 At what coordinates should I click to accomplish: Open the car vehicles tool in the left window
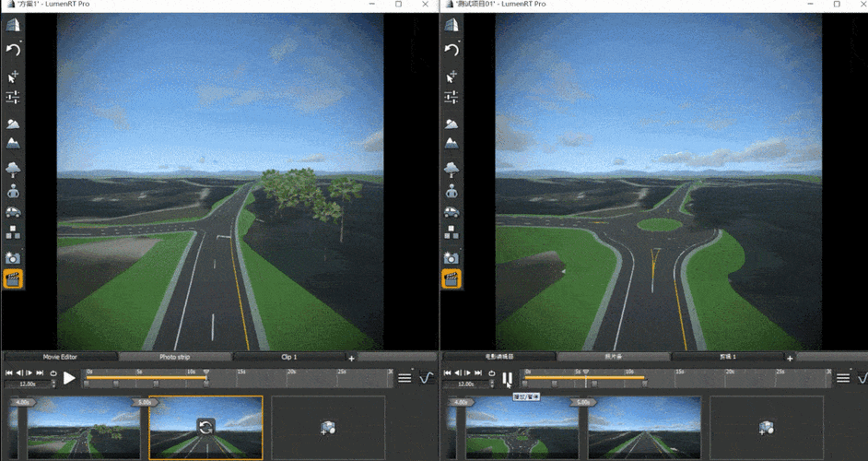(13, 212)
